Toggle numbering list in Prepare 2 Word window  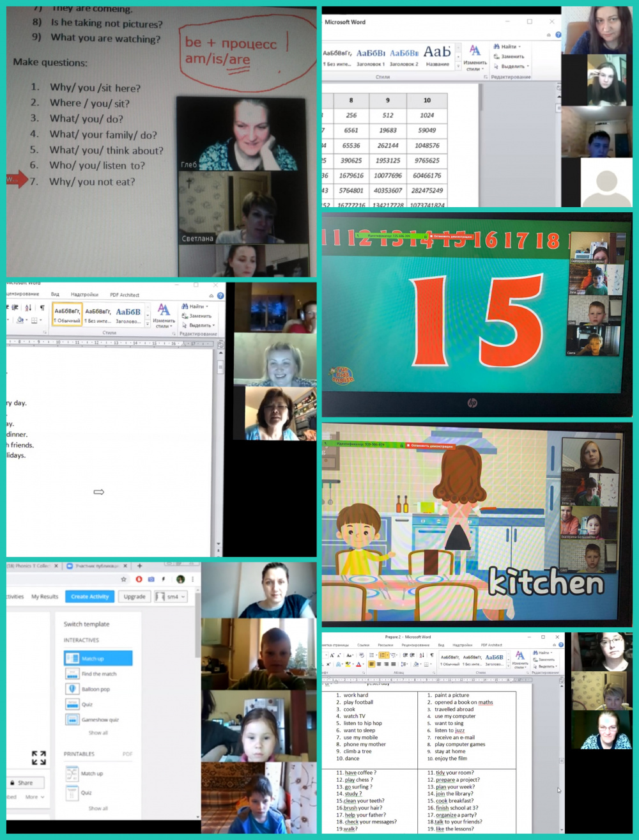pos(383,655)
